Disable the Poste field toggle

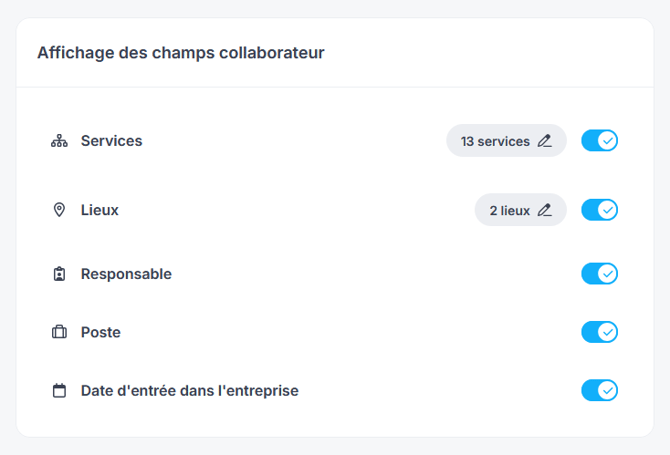(599, 332)
